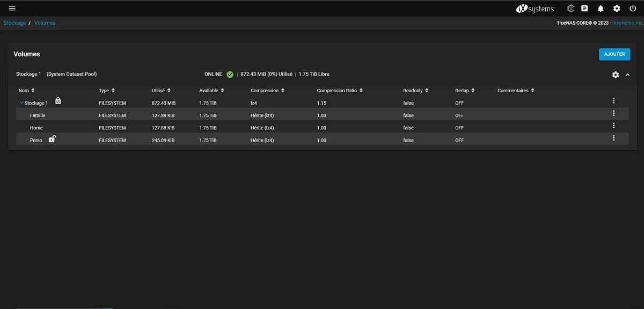The height and width of the screenshot is (309, 644).
Task: Collapse the Stockage 1 pool panel chevron
Action: tap(627, 75)
